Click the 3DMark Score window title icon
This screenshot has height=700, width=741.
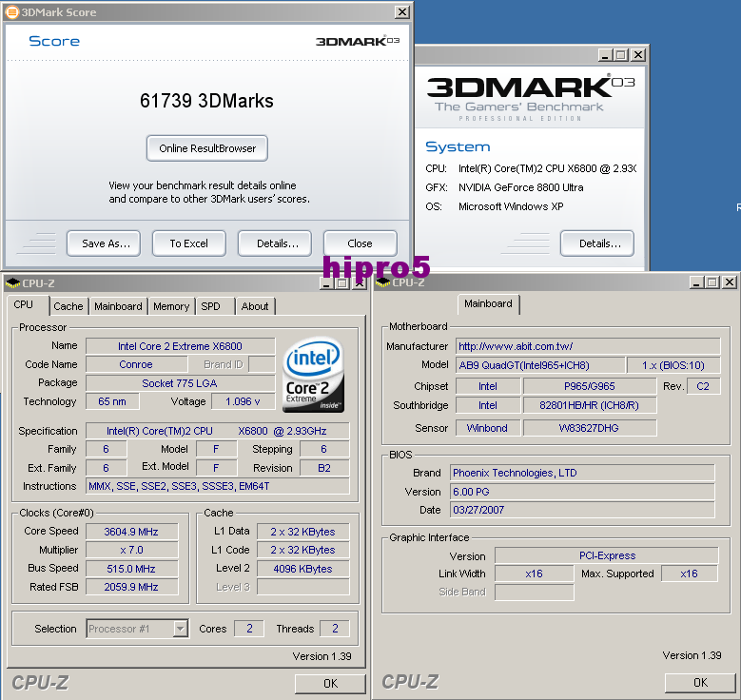[x=11, y=12]
